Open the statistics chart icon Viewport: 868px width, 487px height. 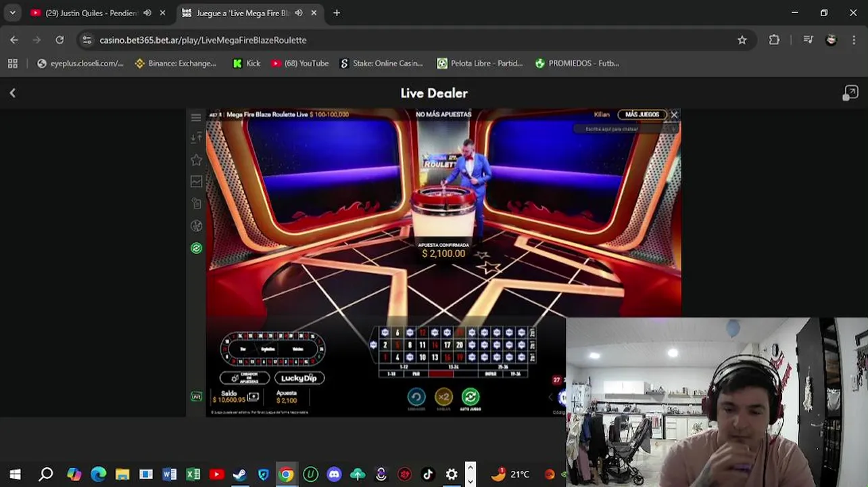196,181
